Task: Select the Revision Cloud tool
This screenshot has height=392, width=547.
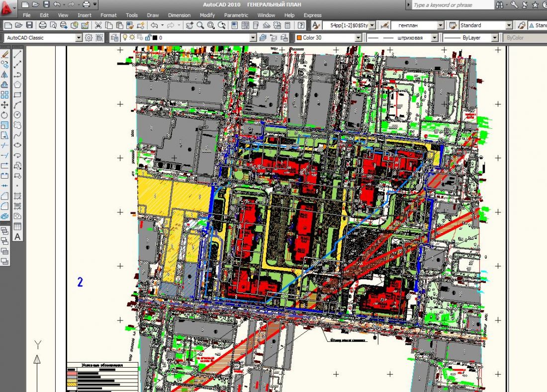Action: coord(17,125)
